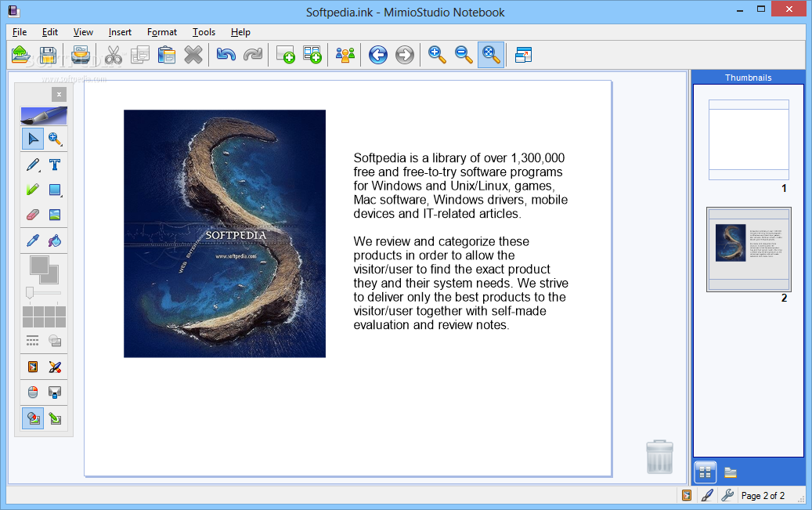Click the trash bin on the page
This screenshot has height=510, width=812.
[660, 458]
